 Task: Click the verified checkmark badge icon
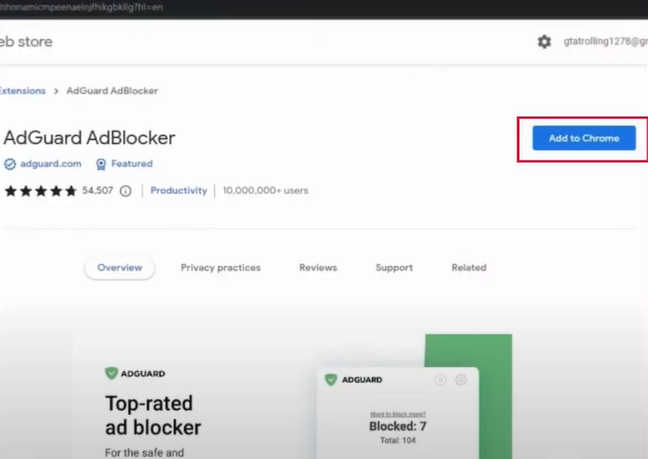point(10,164)
